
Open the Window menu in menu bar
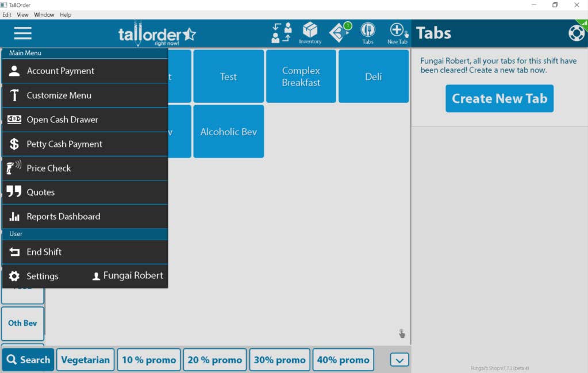[44, 14]
